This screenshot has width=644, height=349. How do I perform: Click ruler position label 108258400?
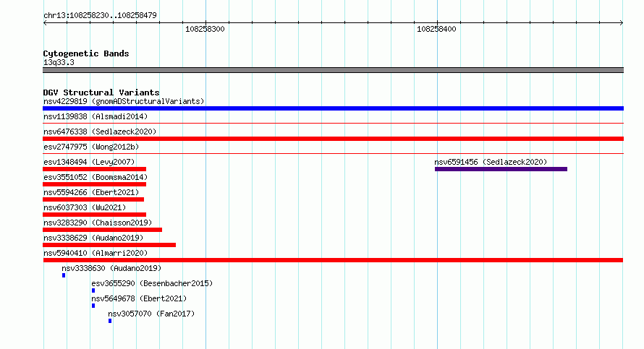coord(436,29)
